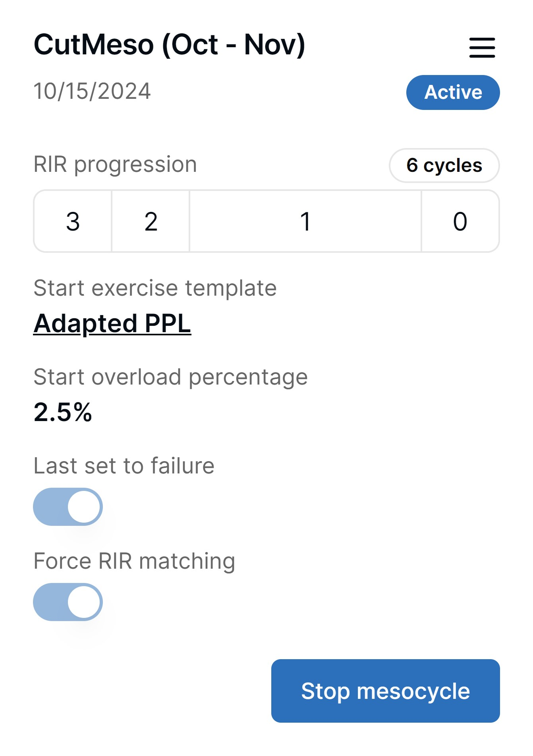This screenshot has height=756, width=533.
Task: Click the Start overload percentage label
Action: click(170, 377)
